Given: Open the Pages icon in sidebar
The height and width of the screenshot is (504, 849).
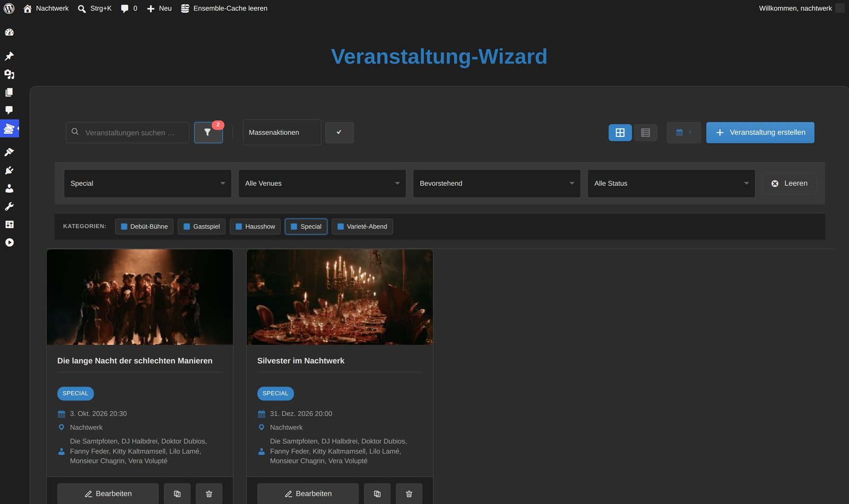Looking at the screenshot, I should tap(9, 92).
